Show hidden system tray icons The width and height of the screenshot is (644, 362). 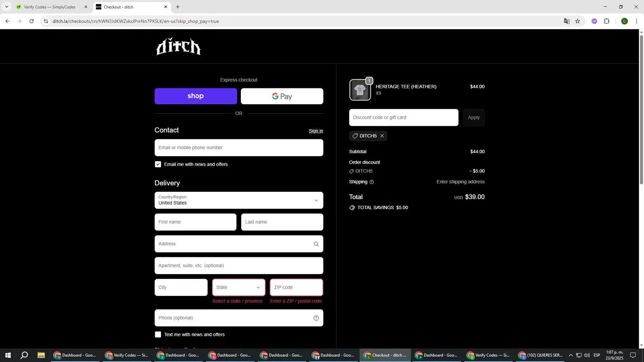[571, 355]
